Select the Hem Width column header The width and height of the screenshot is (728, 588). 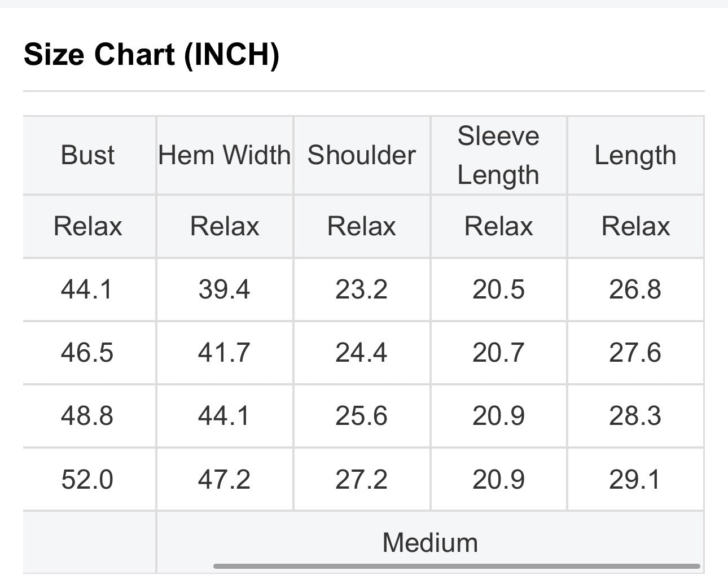coord(225,155)
